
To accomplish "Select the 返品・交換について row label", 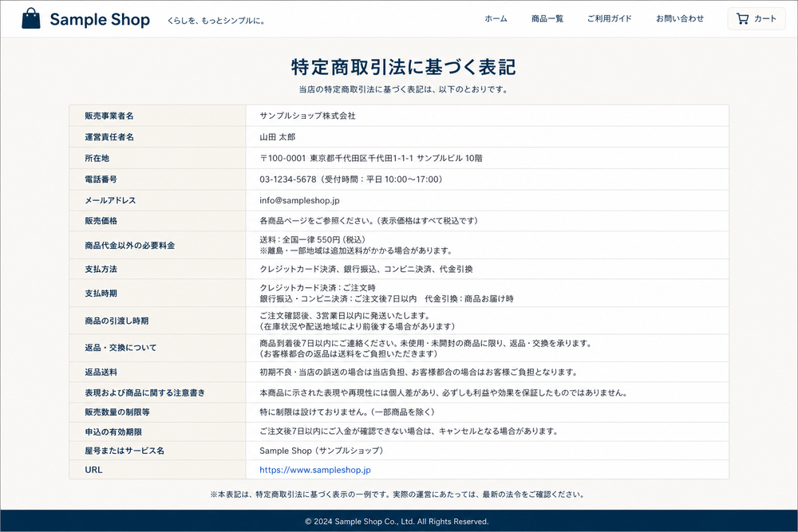I will pos(120,348).
